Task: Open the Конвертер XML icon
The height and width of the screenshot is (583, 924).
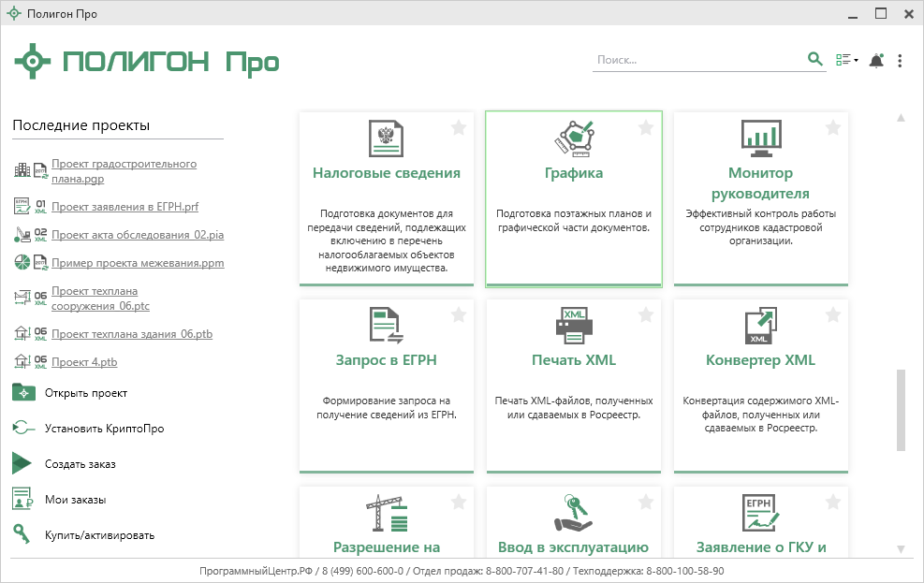Action: (x=760, y=325)
